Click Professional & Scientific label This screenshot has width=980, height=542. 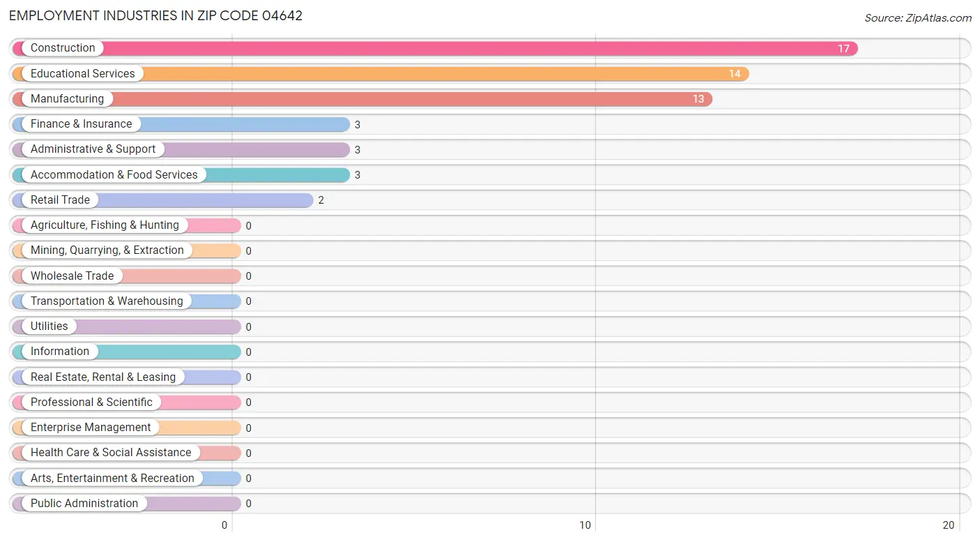[x=91, y=402]
